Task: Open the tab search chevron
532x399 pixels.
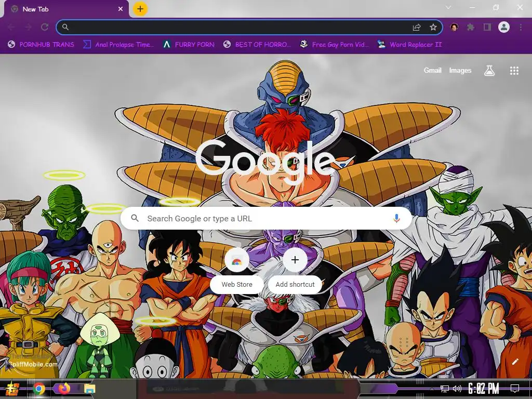Action: tap(448, 7)
